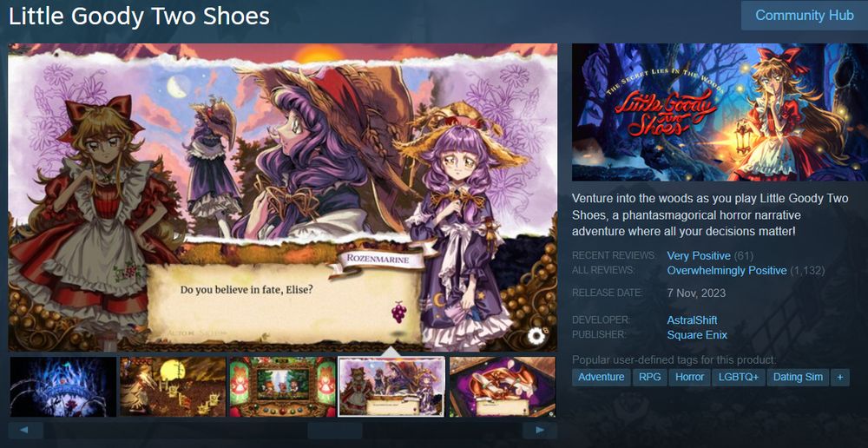Image resolution: width=868 pixels, height=448 pixels.
Task: Click the left arrow of the thumbnail strip
Action: (25, 431)
